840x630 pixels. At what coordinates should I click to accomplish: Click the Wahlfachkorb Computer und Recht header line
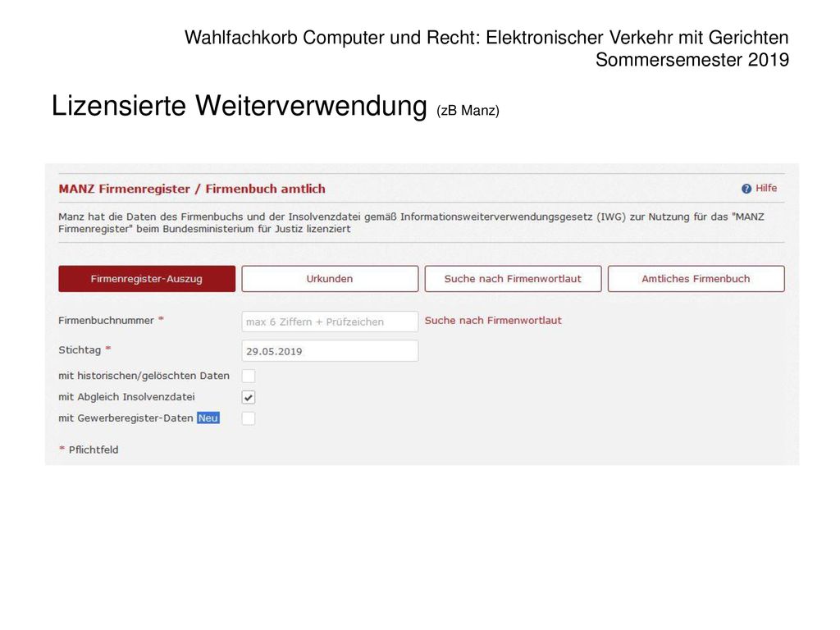point(486,38)
